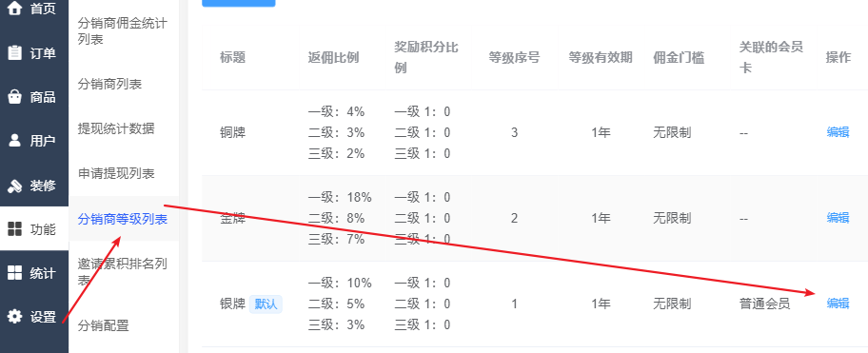
Task: Open 申请提现列表 submenu entry
Action: pos(116,174)
